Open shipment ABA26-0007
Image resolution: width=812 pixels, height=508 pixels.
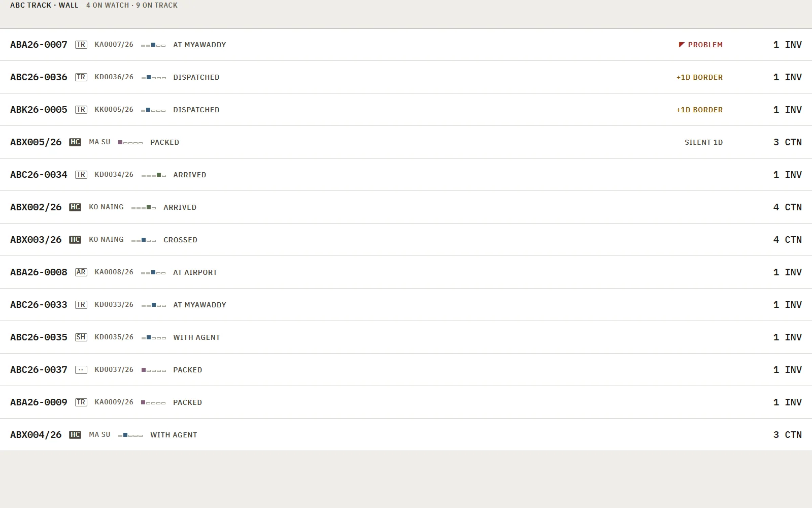(x=406, y=45)
